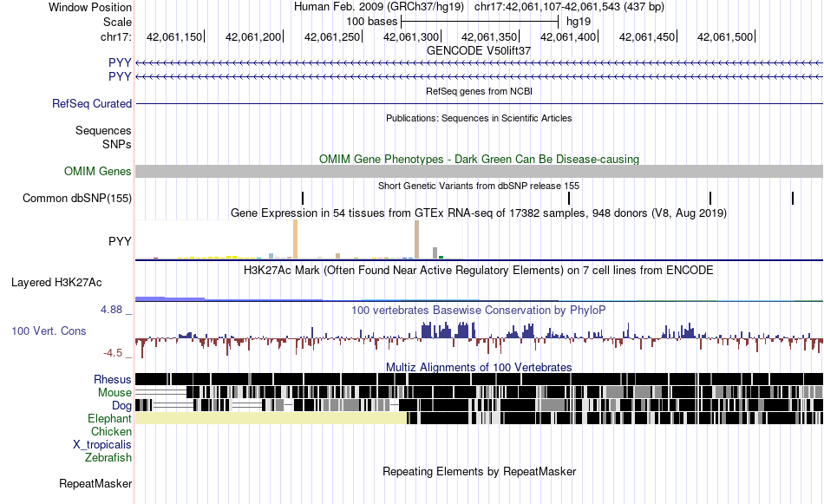The width and height of the screenshot is (824, 504).
Task: Click the tallest peach-orange GTEx expression bar
Action: 295,239
